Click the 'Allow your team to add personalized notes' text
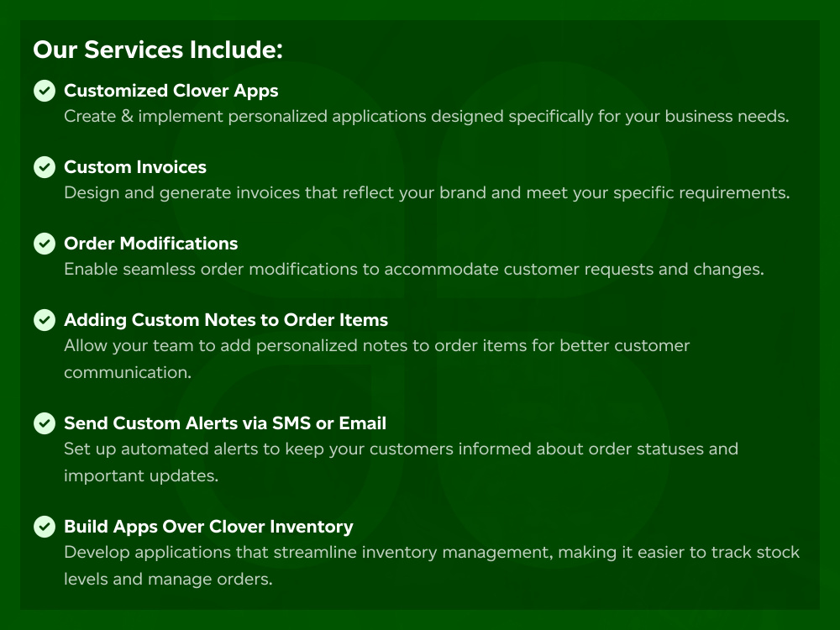 click(376, 359)
